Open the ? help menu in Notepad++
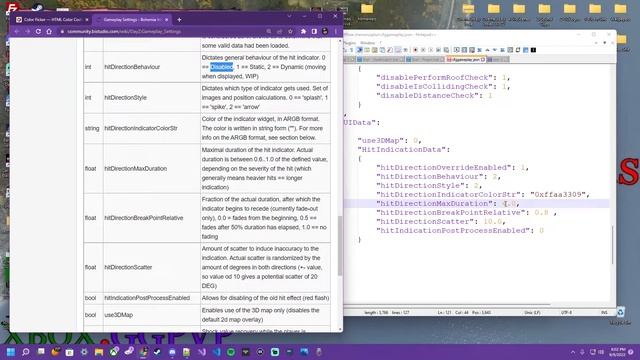This screenshot has width=640, height=360. click(381, 43)
